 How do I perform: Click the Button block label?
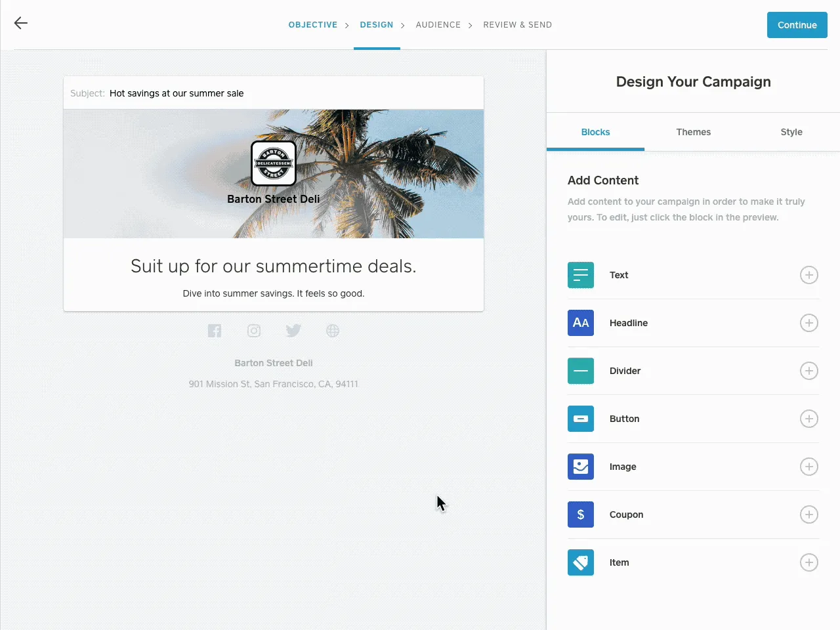pyautogui.click(x=624, y=419)
